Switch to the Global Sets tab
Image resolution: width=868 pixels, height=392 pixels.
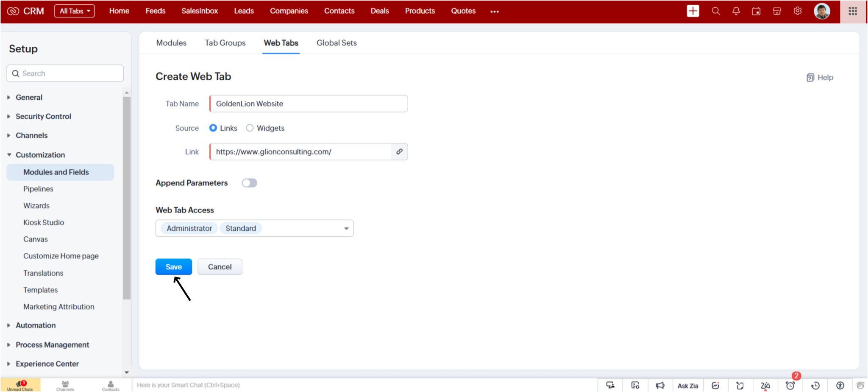pyautogui.click(x=336, y=43)
